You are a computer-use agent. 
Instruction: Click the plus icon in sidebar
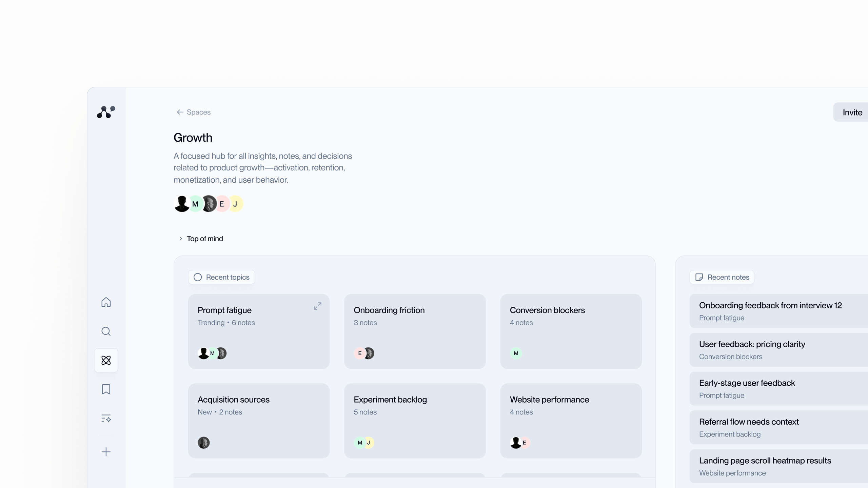pos(106,452)
